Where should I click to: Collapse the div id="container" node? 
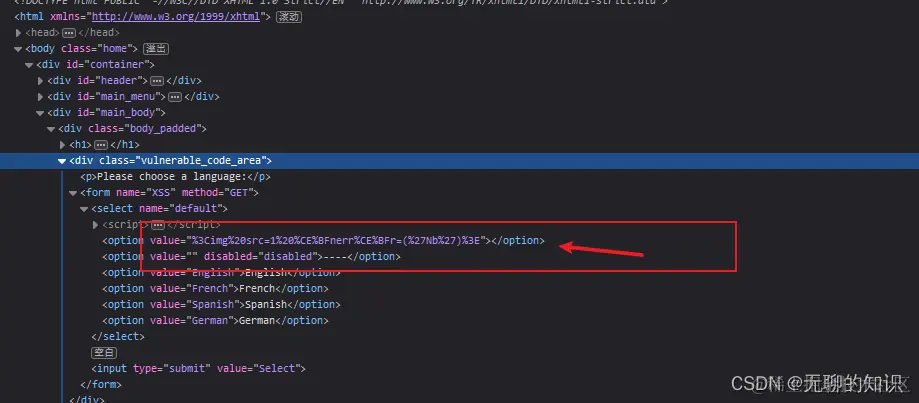coord(29,64)
